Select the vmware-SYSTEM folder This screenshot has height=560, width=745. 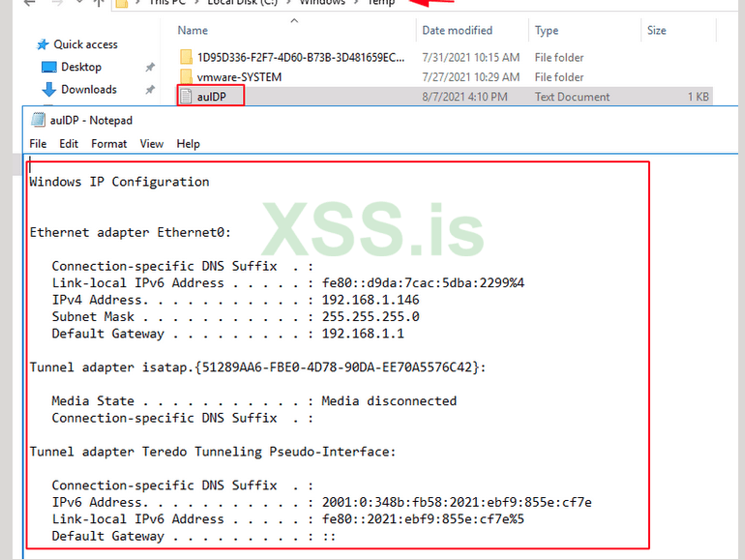[444, 77]
